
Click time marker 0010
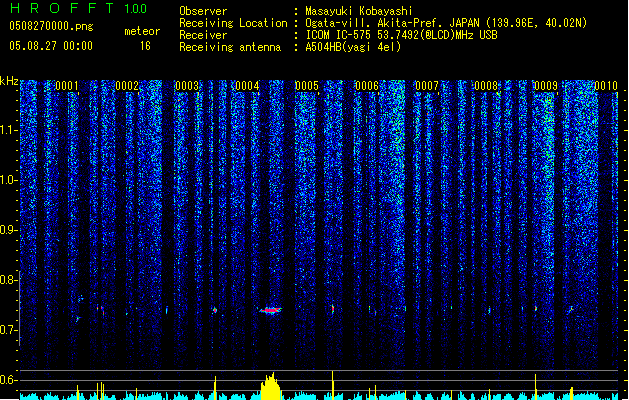[x=606, y=86]
